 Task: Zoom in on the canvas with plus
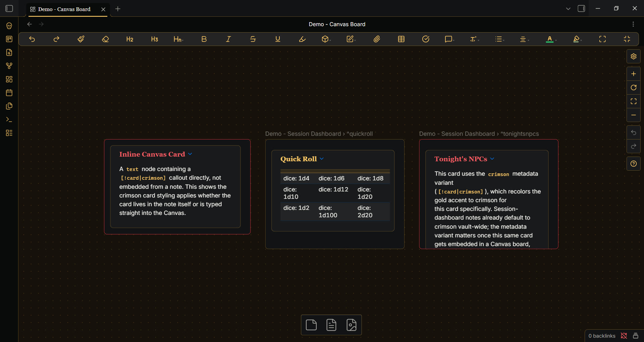pos(634,74)
